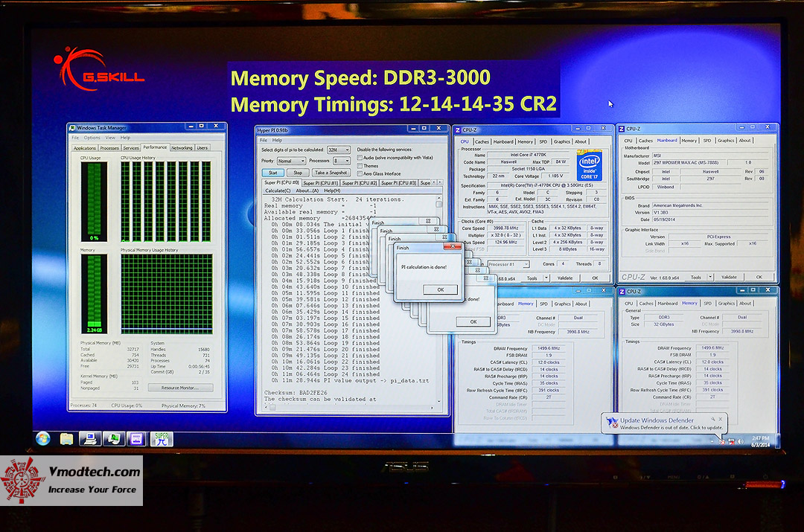This screenshot has height=532, width=804.
Task: Open Hyper PI File menu
Action: pyautogui.click(x=264, y=140)
